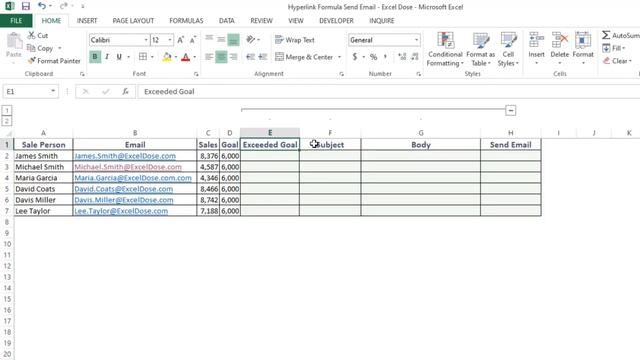
Task: Click the Paste clipboard icon
Action: pos(14,41)
